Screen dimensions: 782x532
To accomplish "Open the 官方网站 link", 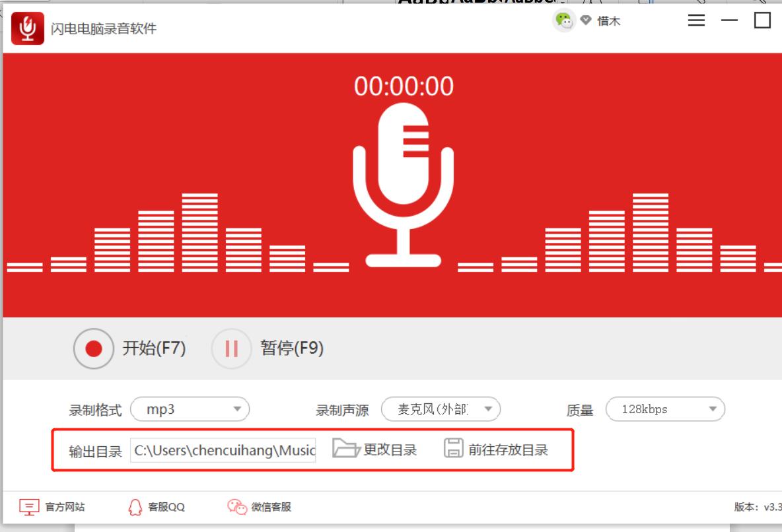I will pos(65,507).
